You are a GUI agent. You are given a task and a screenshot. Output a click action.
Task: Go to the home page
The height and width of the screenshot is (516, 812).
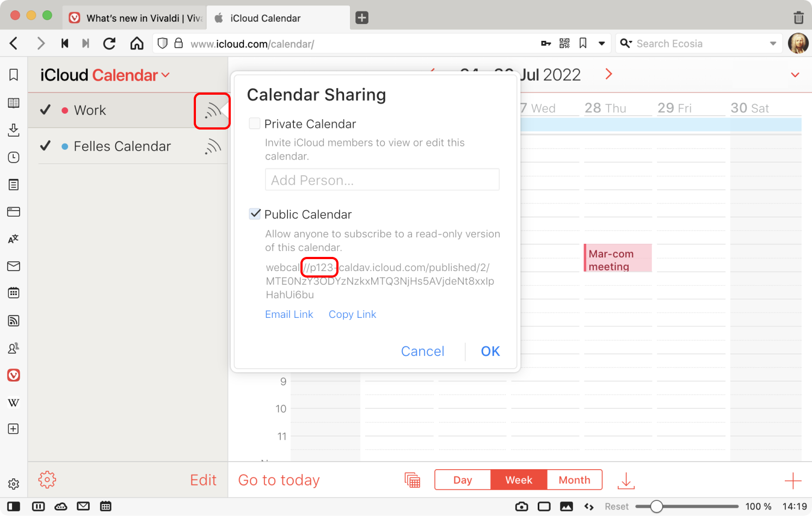click(x=137, y=44)
